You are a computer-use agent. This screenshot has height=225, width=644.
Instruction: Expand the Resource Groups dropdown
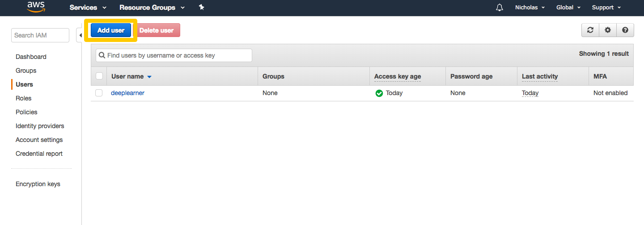152,8
